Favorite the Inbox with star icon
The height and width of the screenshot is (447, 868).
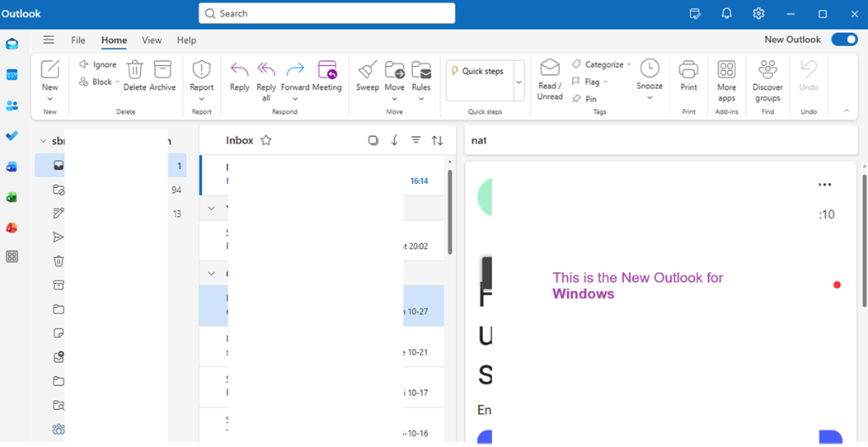click(x=266, y=141)
